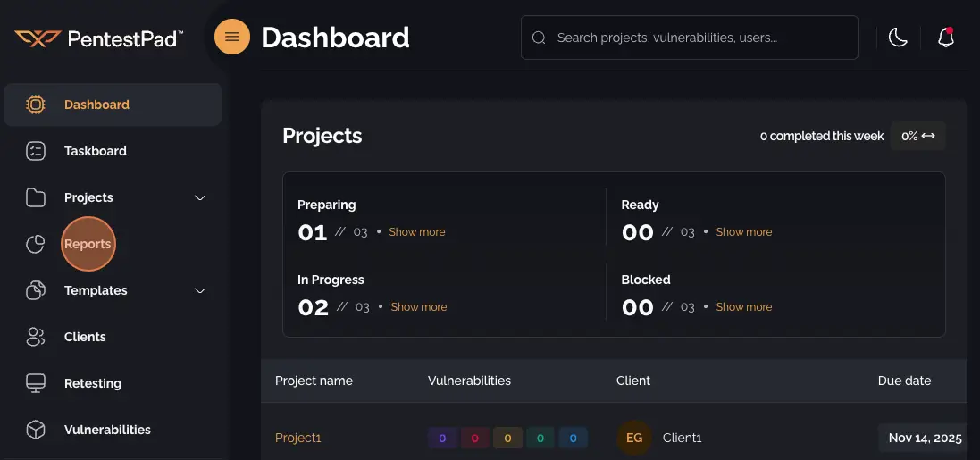
Task: Click the Reports pie chart icon
Action: [36, 244]
